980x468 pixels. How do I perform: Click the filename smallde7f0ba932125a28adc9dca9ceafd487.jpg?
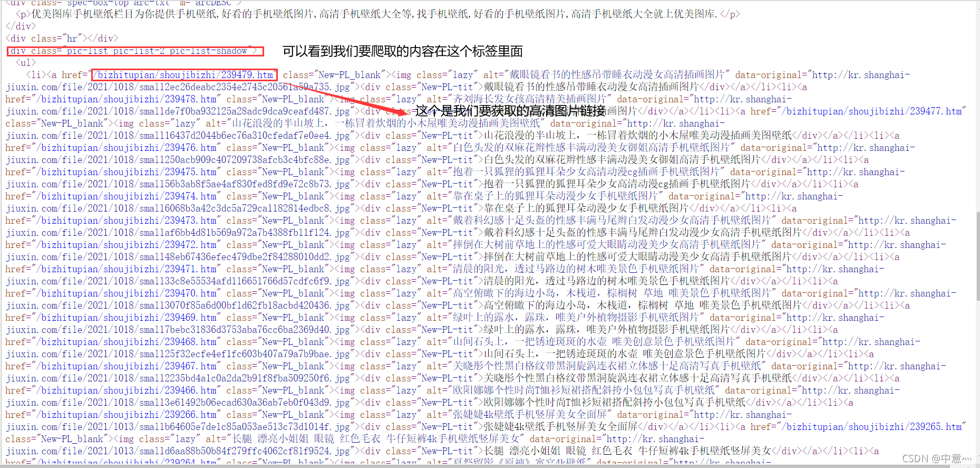[x=245, y=111]
